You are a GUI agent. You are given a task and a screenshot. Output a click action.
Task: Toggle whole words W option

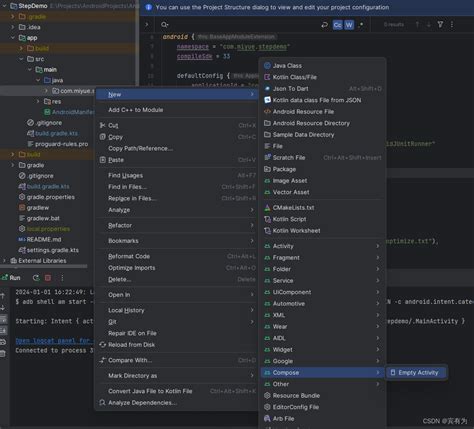click(349, 25)
